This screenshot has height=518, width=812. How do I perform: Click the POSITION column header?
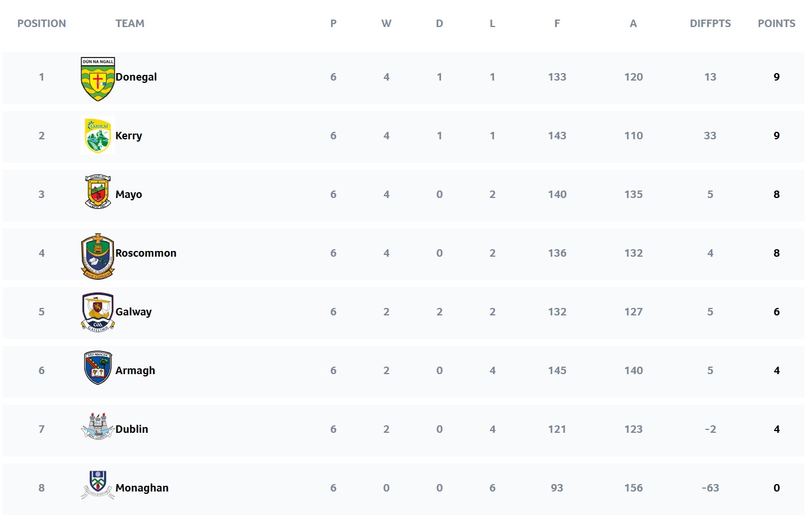coord(41,24)
